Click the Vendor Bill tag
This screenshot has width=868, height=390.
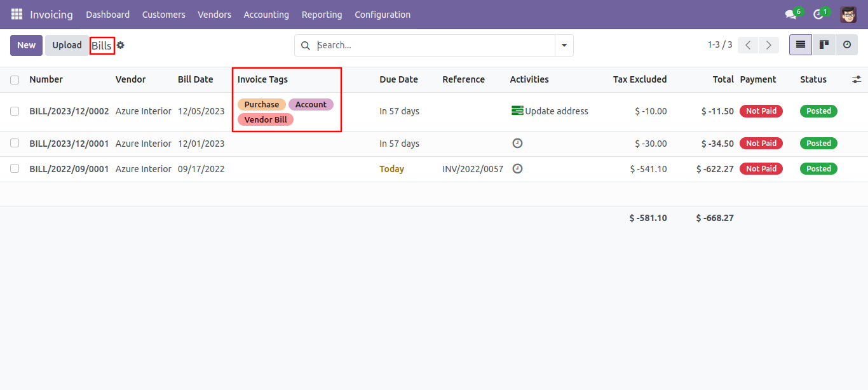[x=266, y=119]
